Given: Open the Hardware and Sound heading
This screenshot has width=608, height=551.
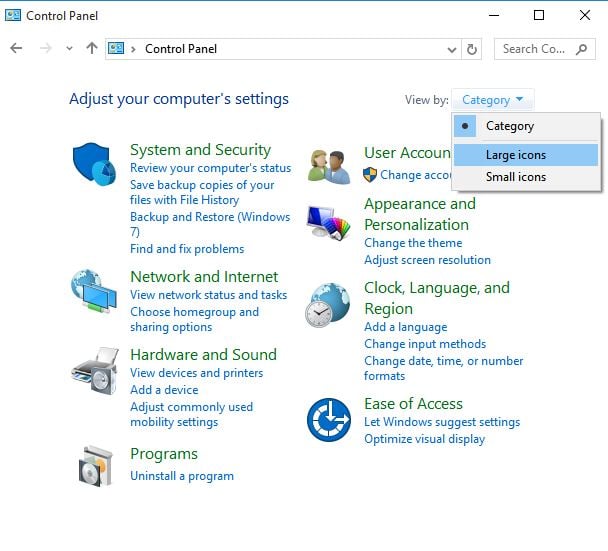Looking at the screenshot, I should click(203, 355).
